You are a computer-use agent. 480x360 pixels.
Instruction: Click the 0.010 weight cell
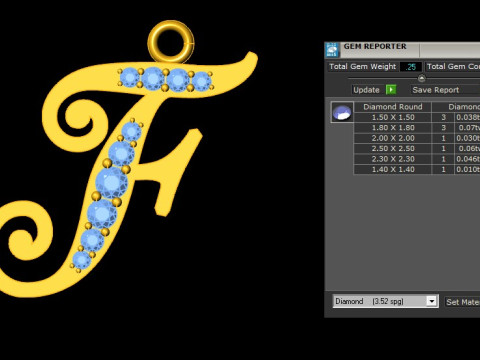[x=467, y=169]
